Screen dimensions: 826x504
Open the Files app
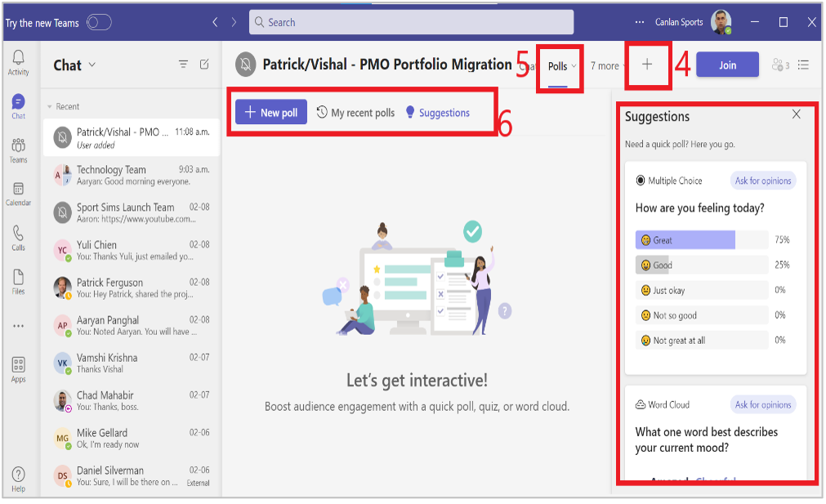[x=19, y=282]
